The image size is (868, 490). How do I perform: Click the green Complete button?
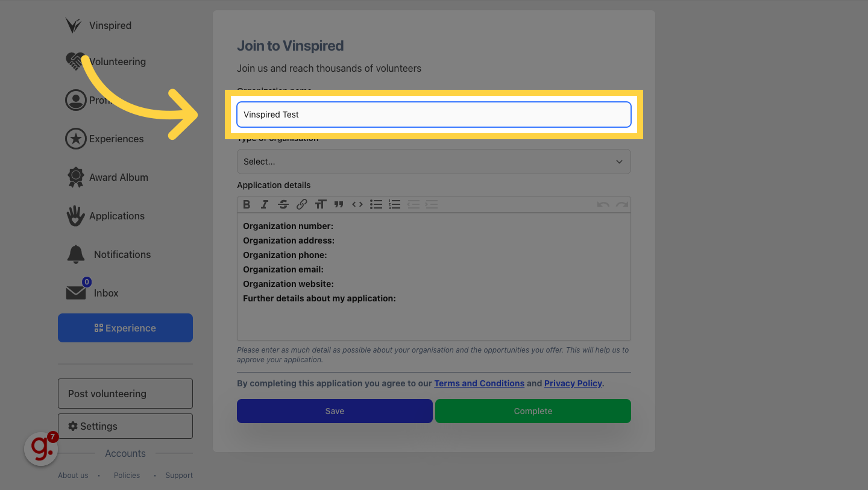point(533,411)
